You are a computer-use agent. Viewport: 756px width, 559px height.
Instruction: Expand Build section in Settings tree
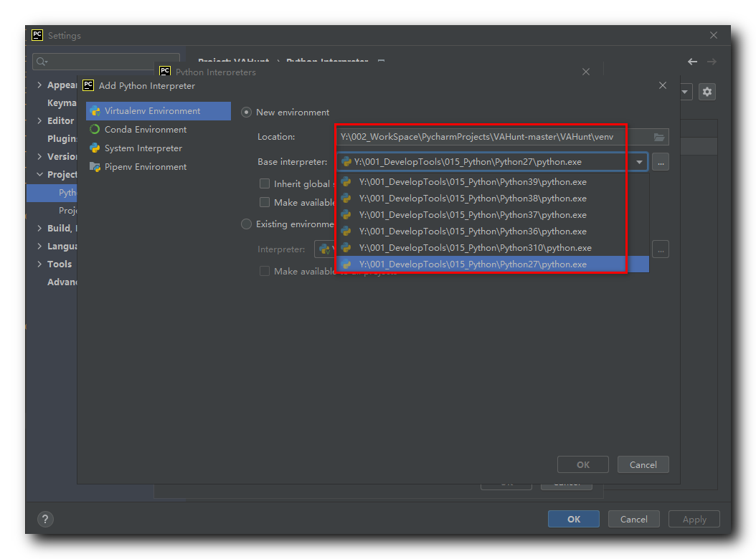point(39,228)
